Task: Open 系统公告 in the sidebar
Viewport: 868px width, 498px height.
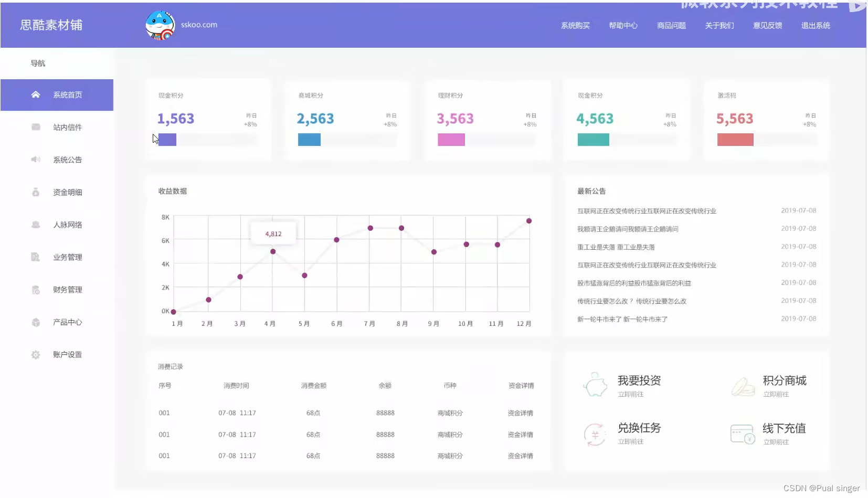Action: pos(57,160)
